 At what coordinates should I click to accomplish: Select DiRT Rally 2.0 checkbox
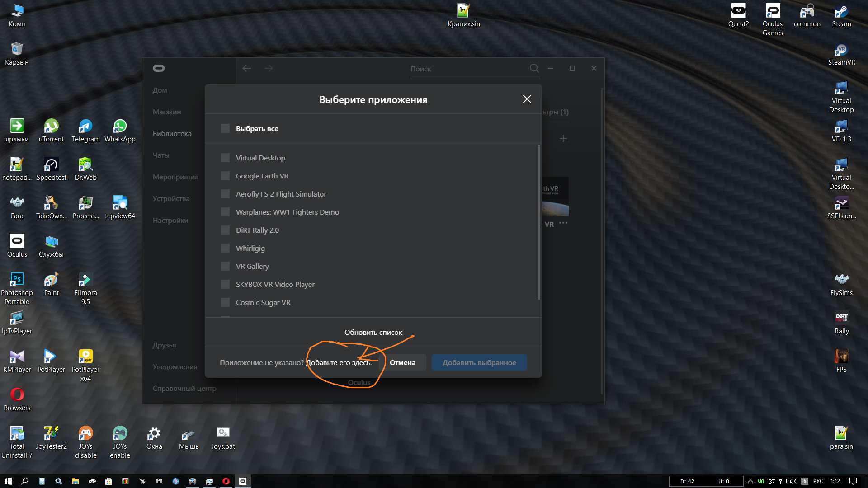coord(225,230)
